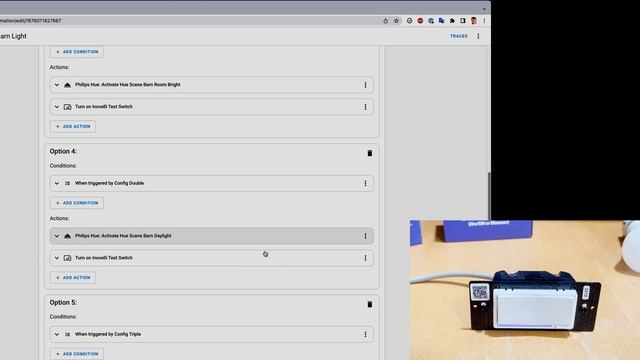This screenshot has height=360, width=640.
Task: Expand the When triggered by Config Triple condition
Action: [x=57, y=334]
